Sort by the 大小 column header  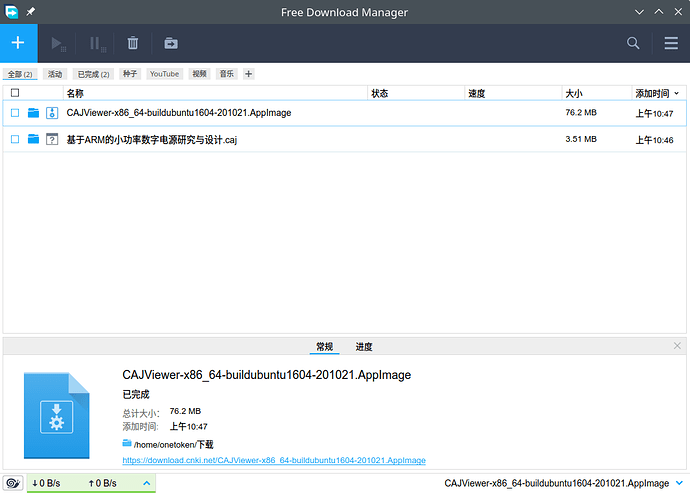coord(597,93)
